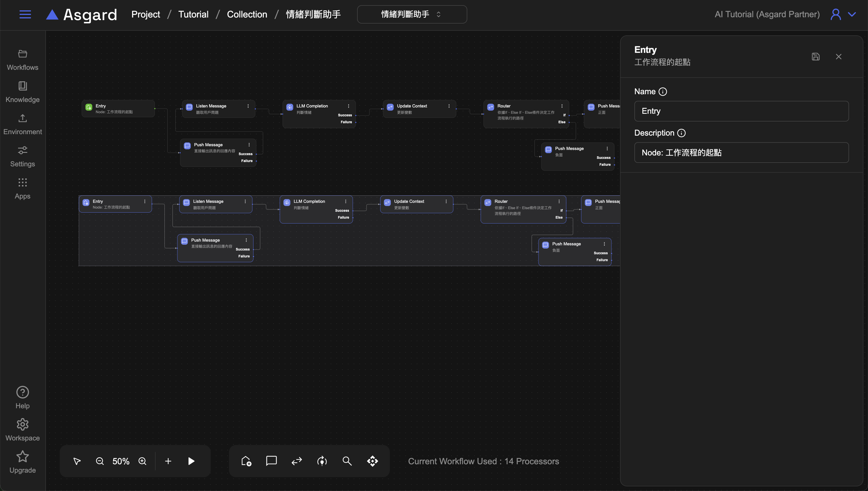This screenshot has width=868, height=491.
Task: Click the router arrows icon in bottom toolbar
Action: coord(297,461)
